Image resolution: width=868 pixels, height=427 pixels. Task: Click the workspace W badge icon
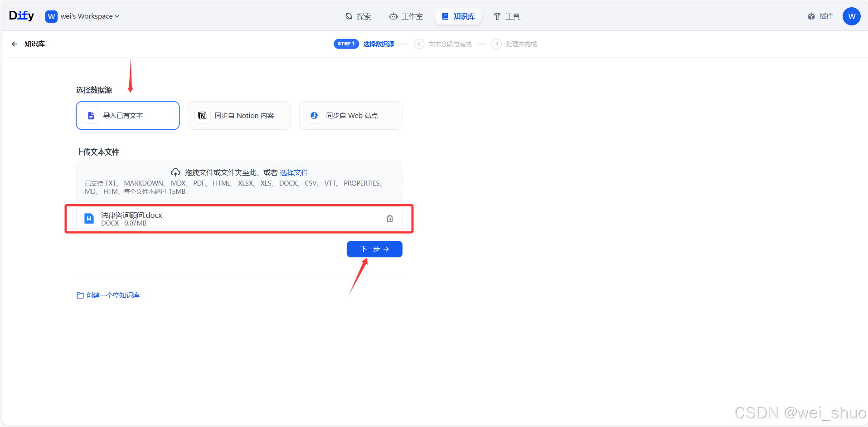pyautogui.click(x=51, y=16)
